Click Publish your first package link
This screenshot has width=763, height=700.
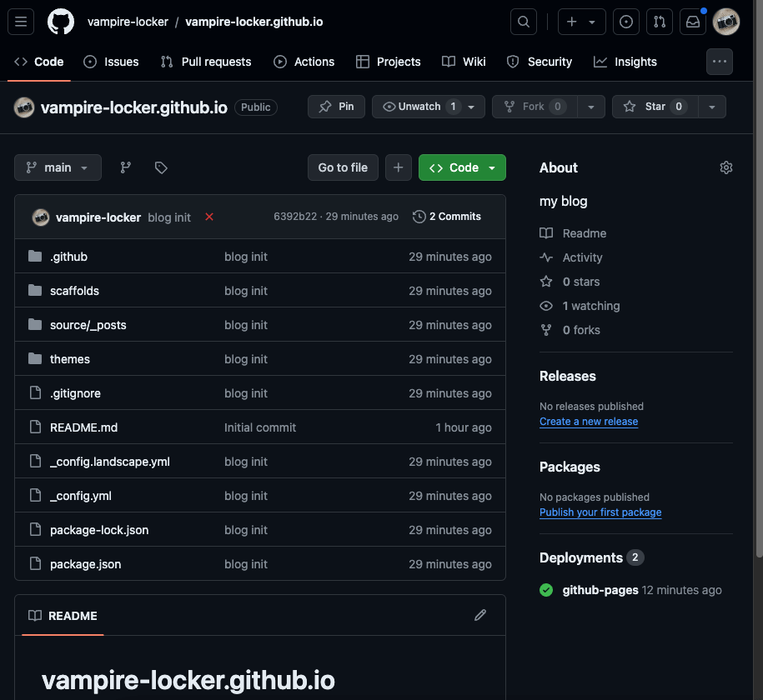(x=600, y=512)
